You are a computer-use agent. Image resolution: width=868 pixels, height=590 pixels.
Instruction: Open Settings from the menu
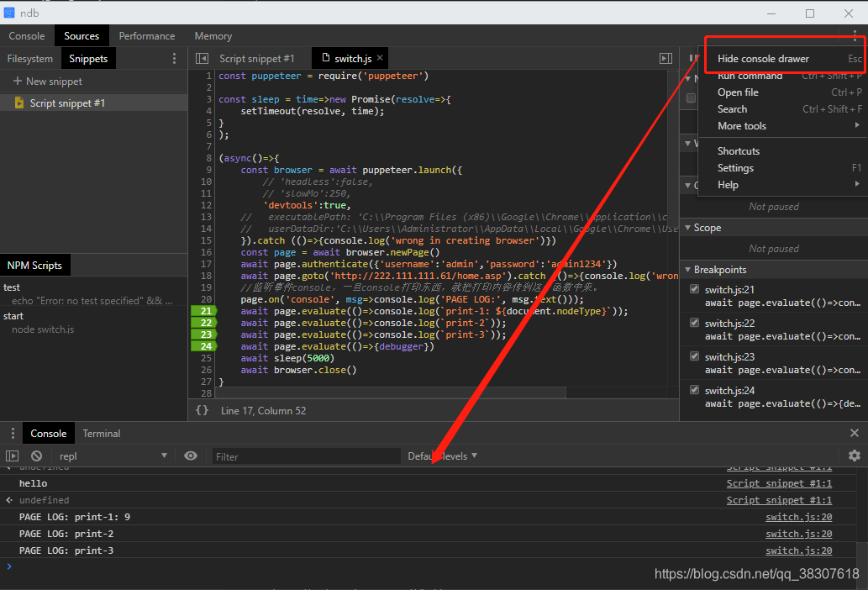(783, 168)
